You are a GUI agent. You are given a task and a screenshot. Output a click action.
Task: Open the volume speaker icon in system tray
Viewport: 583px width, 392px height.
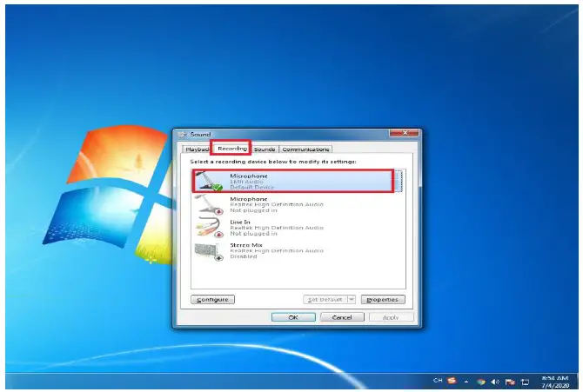[x=495, y=382]
